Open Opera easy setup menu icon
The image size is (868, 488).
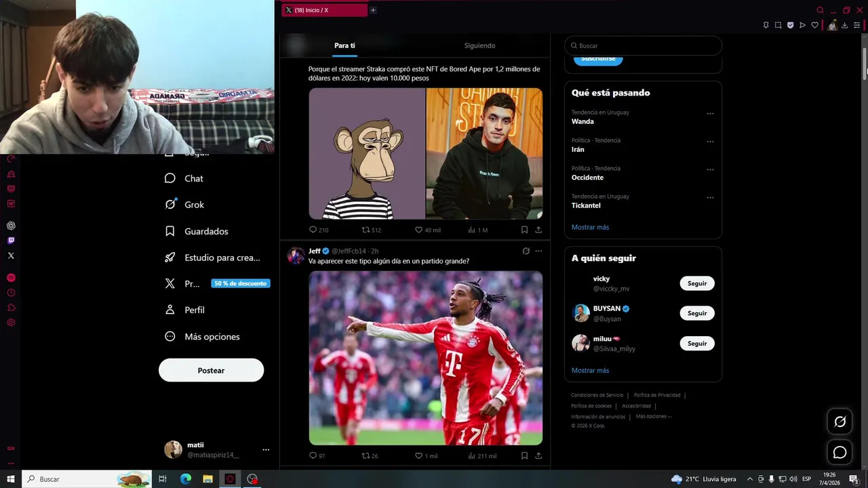click(856, 25)
